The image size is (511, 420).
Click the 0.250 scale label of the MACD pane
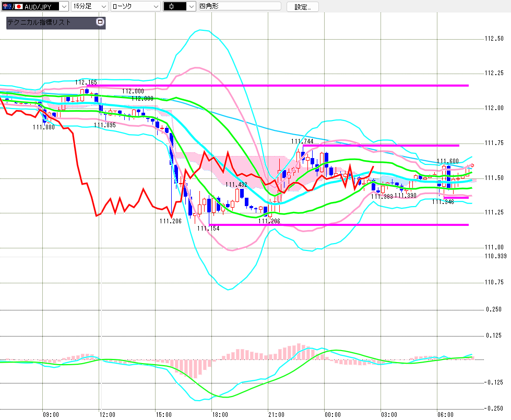(494, 309)
